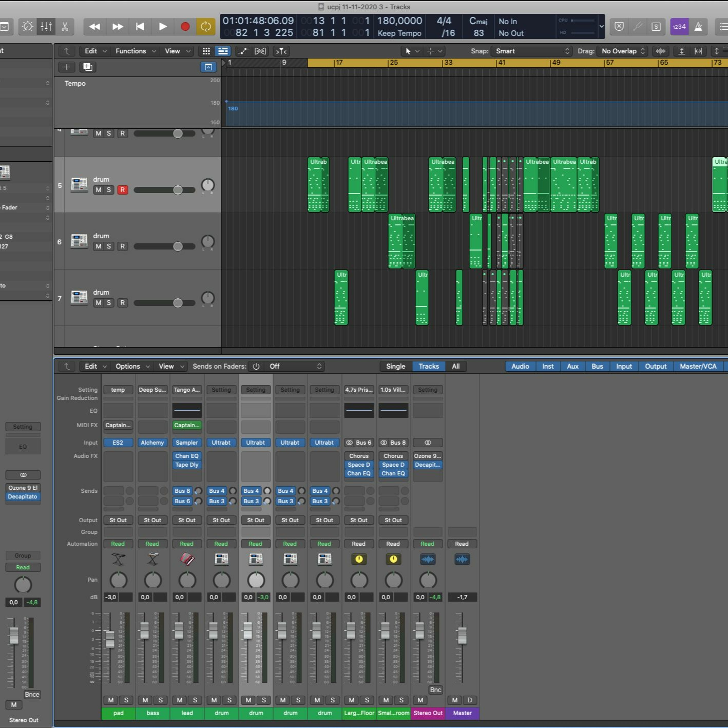Open the Sampler instrument slot
This screenshot has height=728, width=728.
click(x=187, y=443)
